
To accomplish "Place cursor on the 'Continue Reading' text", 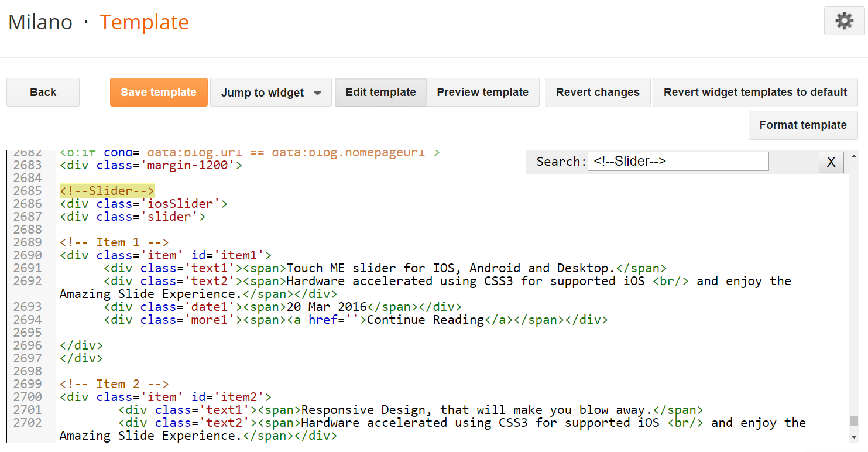I will coord(426,320).
